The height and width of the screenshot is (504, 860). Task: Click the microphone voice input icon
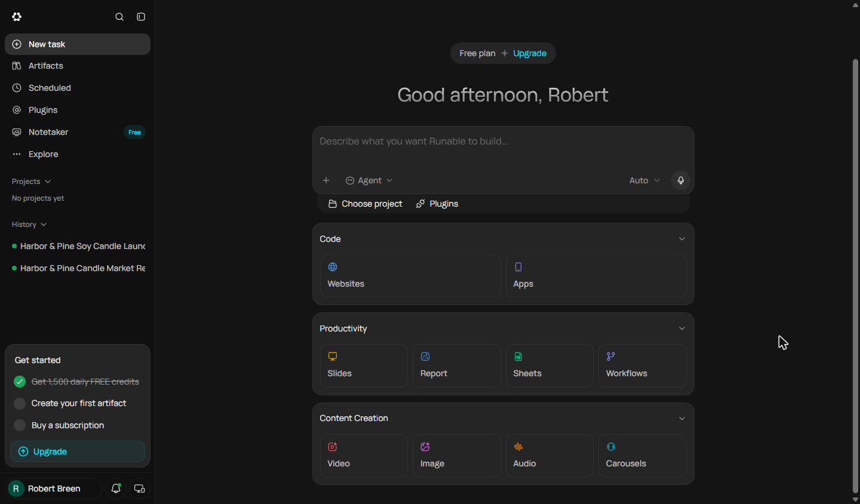pyautogui.click(x=681, y=180)
